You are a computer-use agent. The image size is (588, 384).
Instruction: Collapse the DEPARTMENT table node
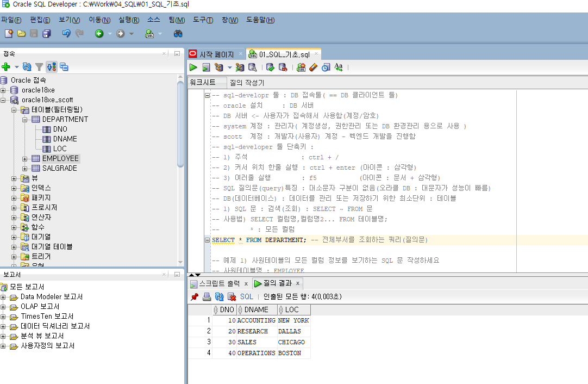(25, 119)
